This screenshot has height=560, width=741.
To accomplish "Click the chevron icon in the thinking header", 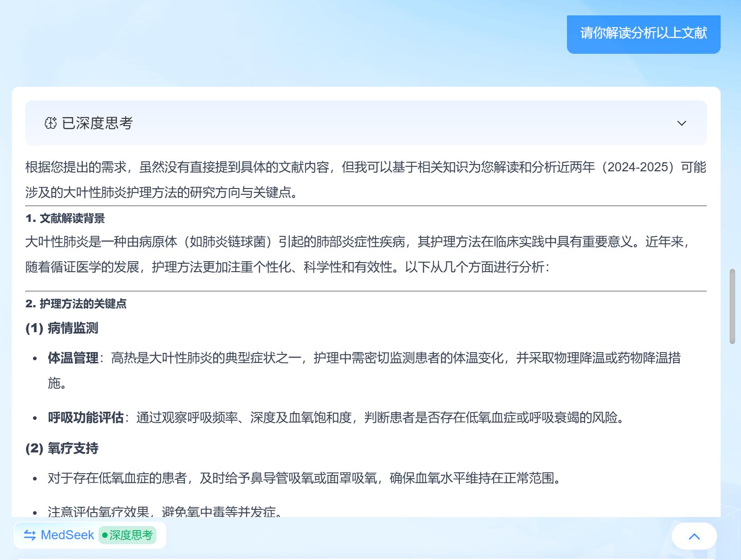I will coord(682,123).
